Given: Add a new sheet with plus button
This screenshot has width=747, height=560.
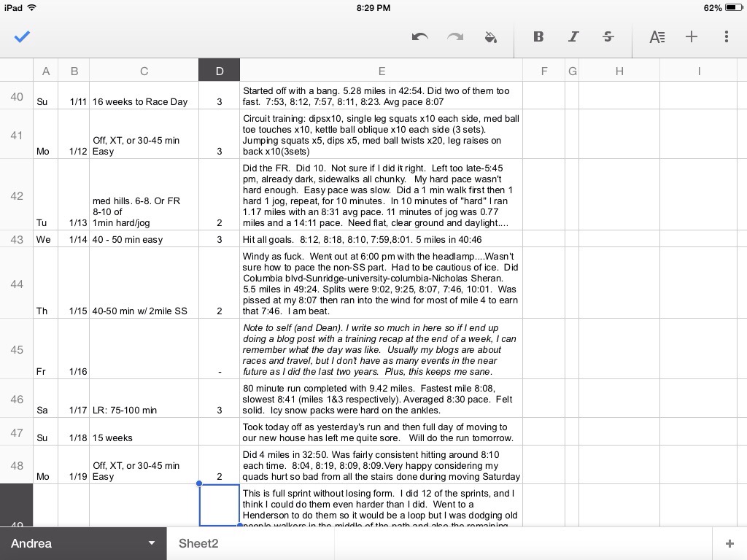Looking at the screenshot, I should (x=729, y=543).
